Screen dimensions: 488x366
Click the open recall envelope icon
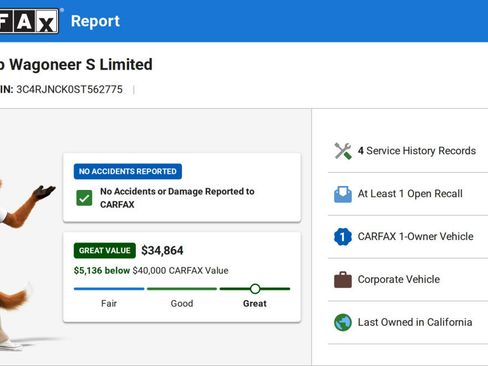click(x=343, y=194)
